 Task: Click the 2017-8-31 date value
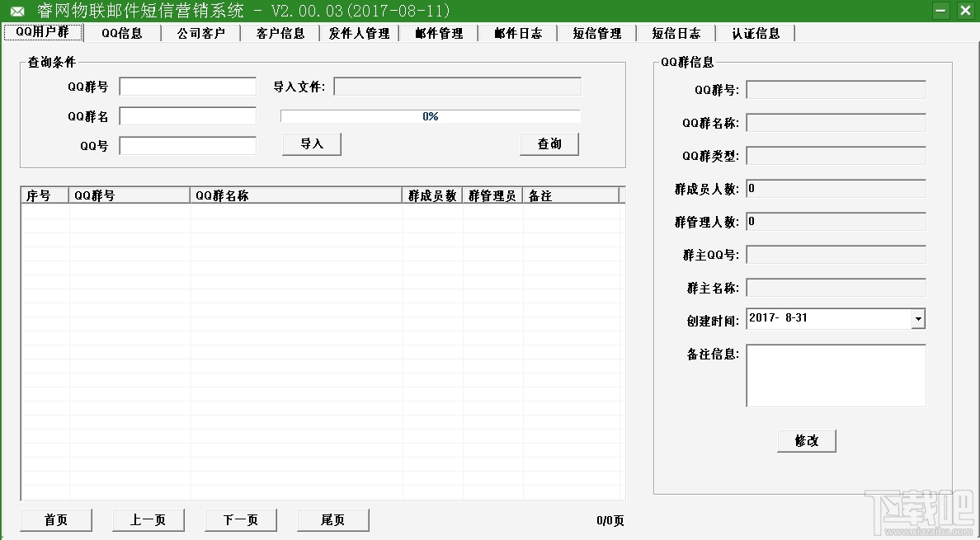778,317
